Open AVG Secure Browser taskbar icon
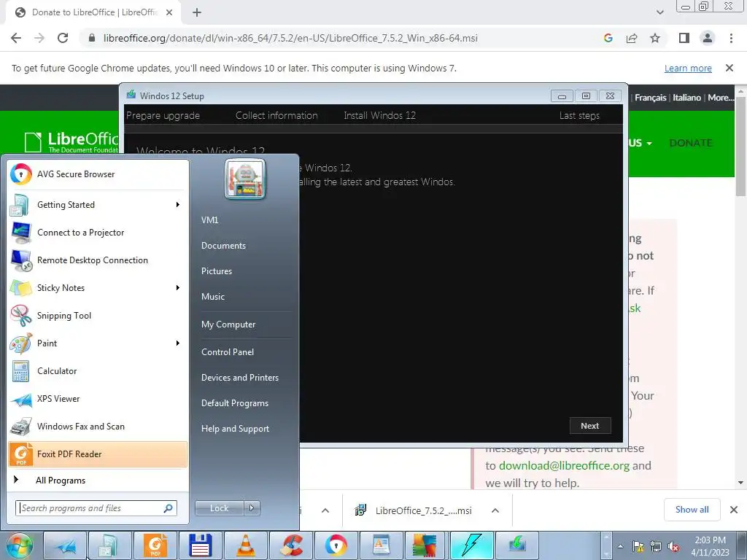 [336, 545]
